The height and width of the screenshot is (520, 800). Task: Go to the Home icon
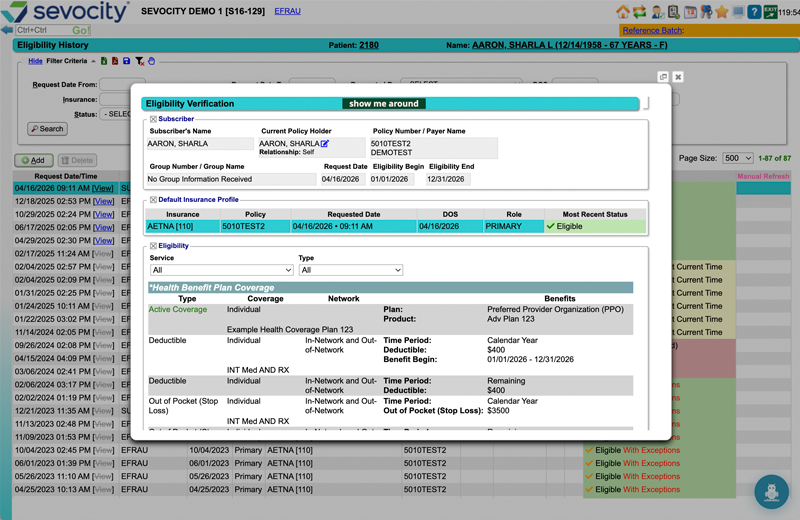click(622, 11)
